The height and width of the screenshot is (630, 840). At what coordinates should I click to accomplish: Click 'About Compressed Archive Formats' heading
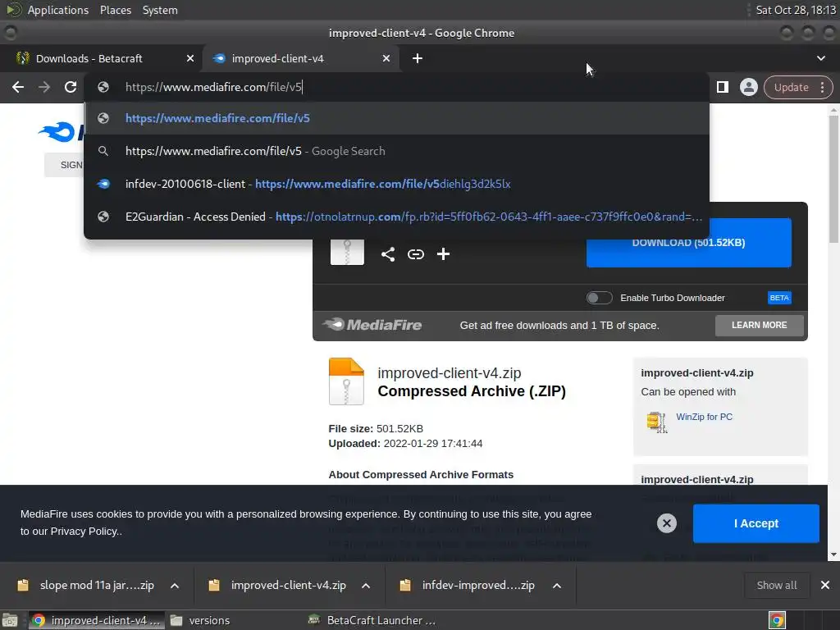(421, 475)
